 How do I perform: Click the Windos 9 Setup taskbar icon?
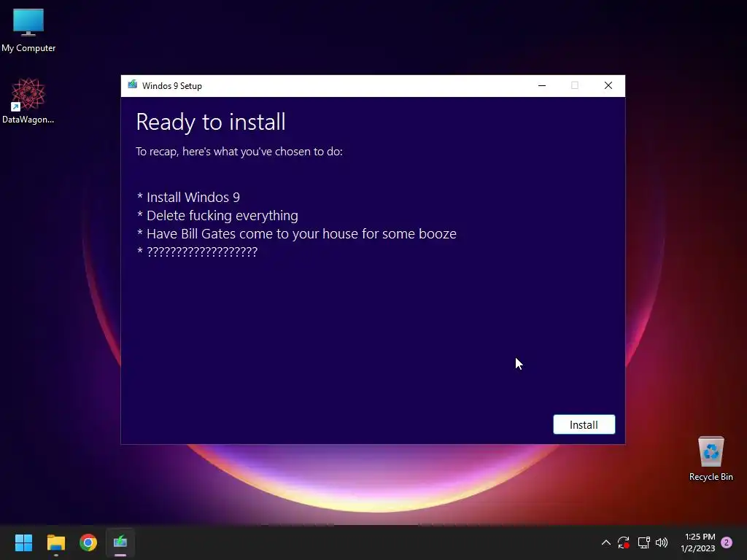click(120, 542)
